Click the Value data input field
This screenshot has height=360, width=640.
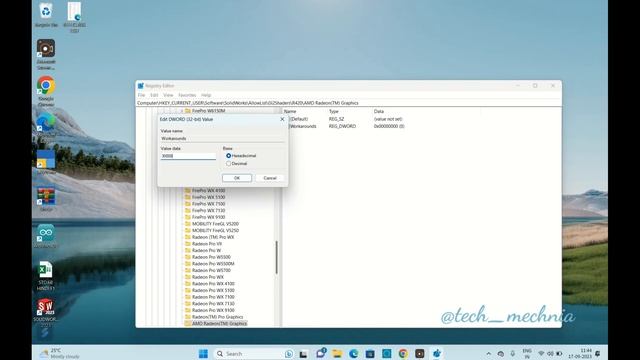click(x=188, y=156)
